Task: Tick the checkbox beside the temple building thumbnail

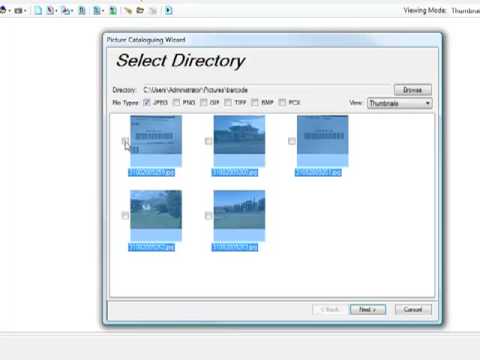Action: pyautogui.click(x=208, y=141)
